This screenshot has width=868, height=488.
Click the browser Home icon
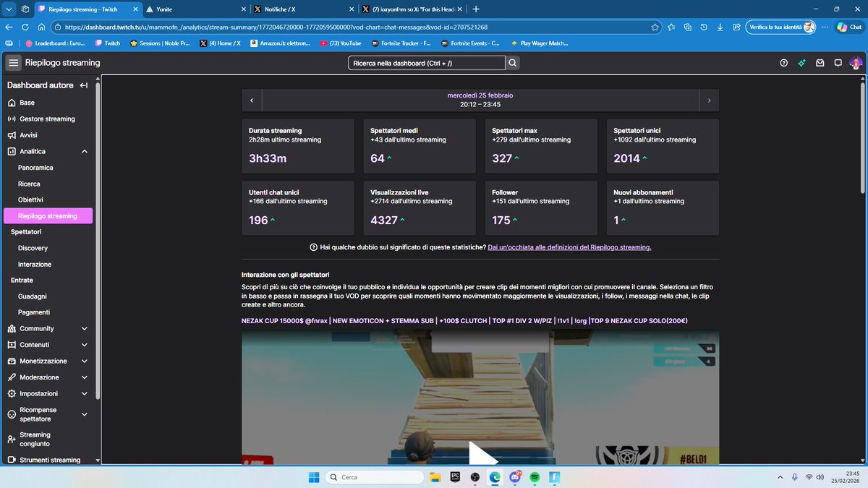(41, 27)
